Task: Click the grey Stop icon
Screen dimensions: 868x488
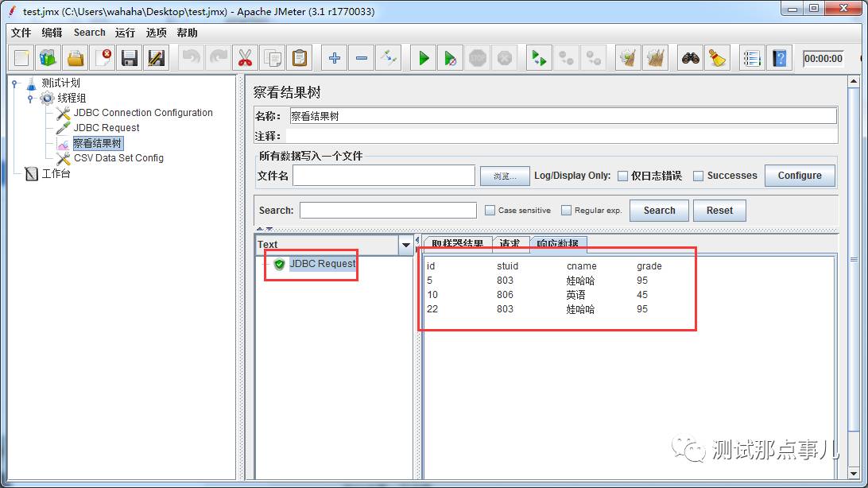Action: [477, 58]
